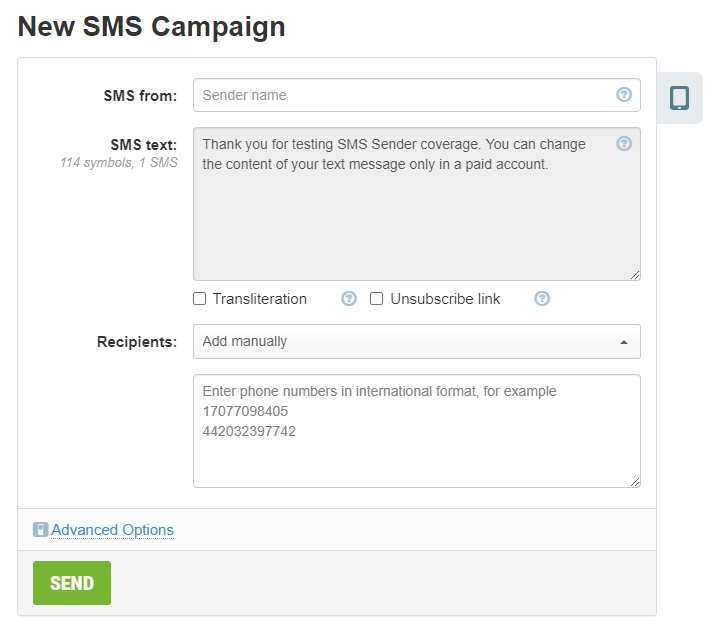Screen dimensions: 718x624
Task: Enable the Transliteration checkbox
Action: (200, 299)
